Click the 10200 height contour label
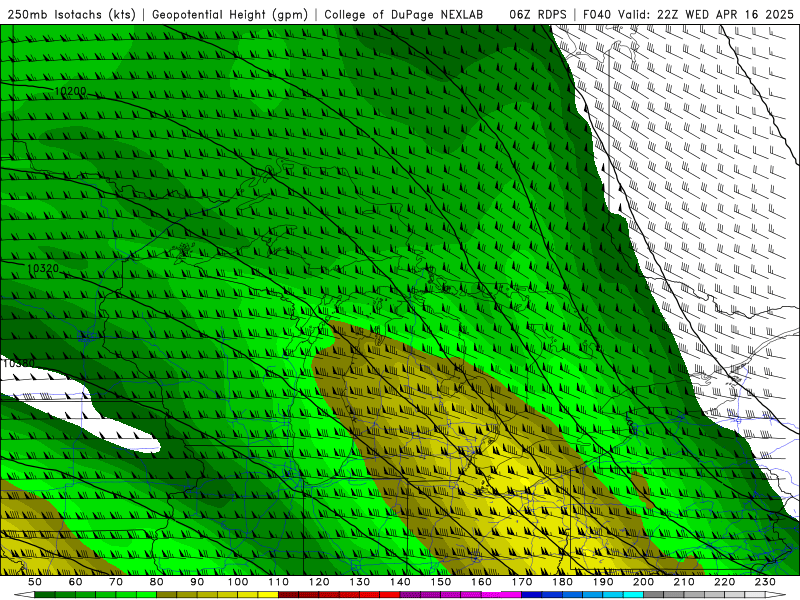The image size is (800, 600). click(x=70, y=92)
